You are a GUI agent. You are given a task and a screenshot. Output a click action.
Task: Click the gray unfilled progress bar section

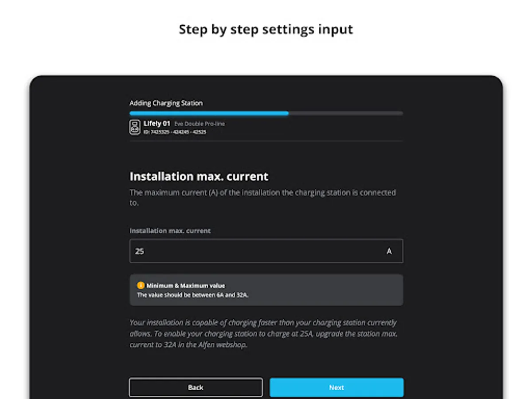[346, 113]
